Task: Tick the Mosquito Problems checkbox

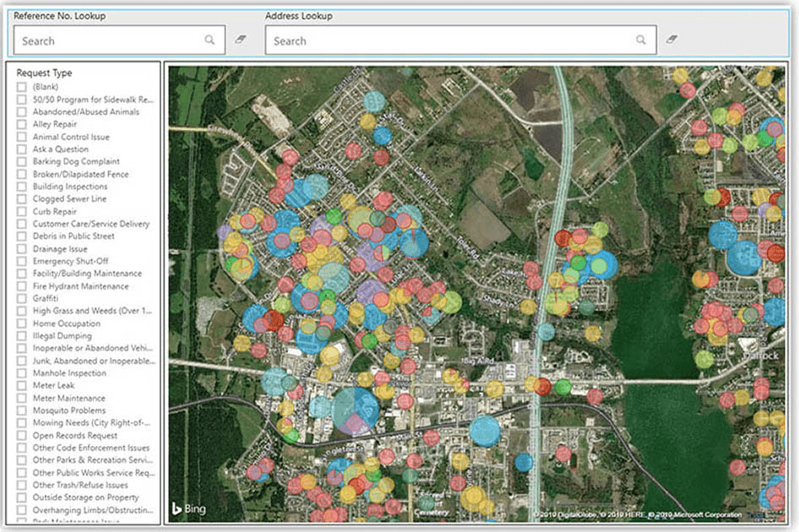Action: coord(21,410)
